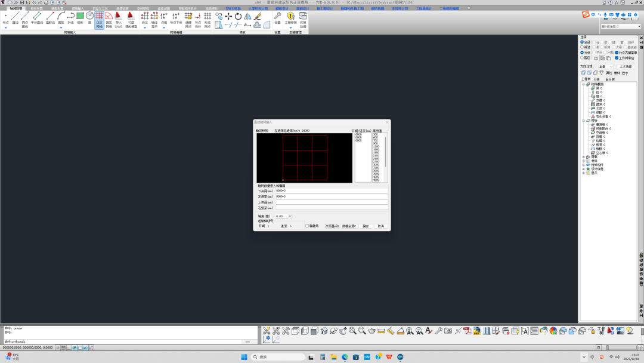Viewport: 644px width, 363px height.
Task: Click the 下开间(mm) input field
Action: point(332,190)
